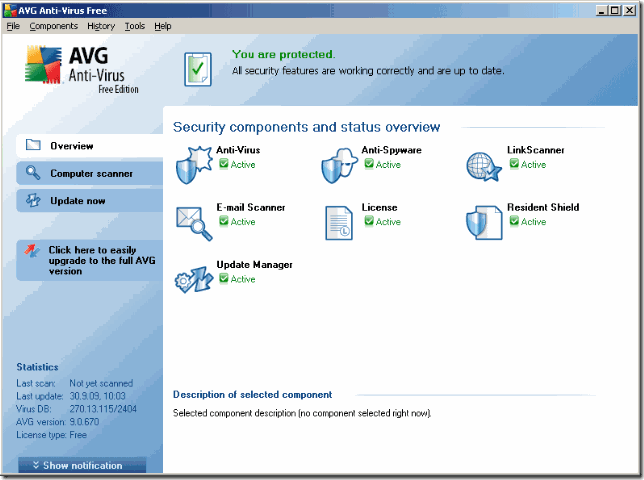This screenshot has width=644, height=480.
Task: Click the Overview folder icon
Action: point(33,145)
